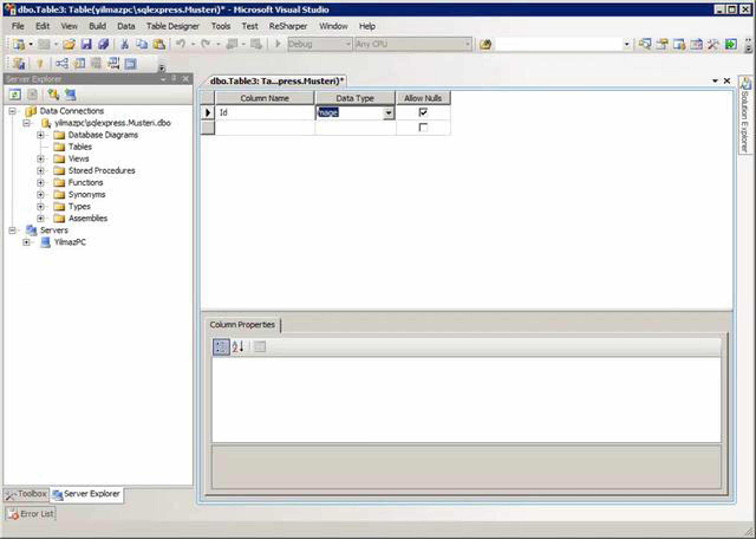Viewport: 756px width, 539px height.
Task: Click the Manage Check Constraints icon
Action: (131, 63)
